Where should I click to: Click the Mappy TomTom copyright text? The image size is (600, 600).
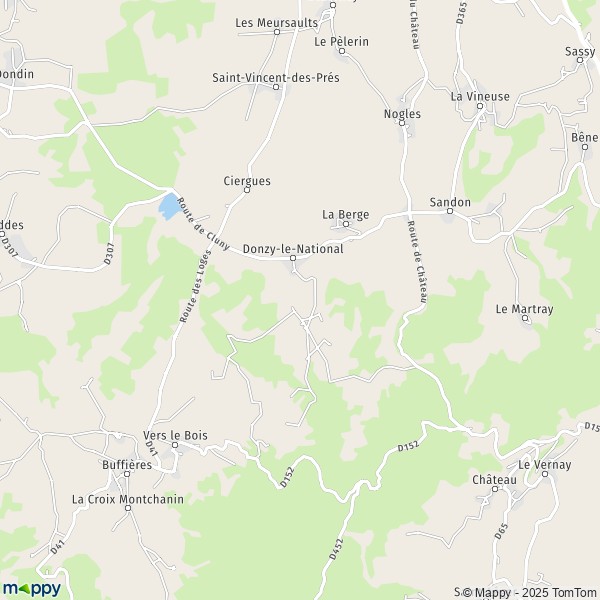point(526,592)
